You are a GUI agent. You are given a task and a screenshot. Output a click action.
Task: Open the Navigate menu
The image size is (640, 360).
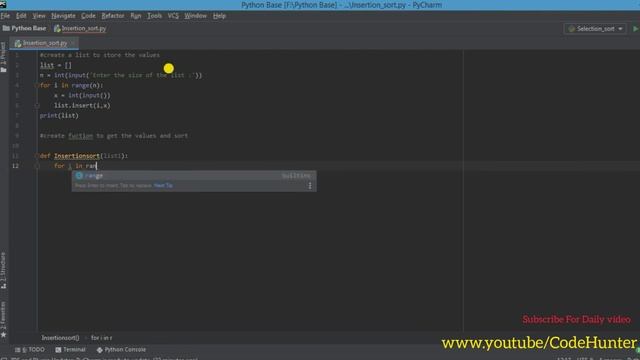(x=63, y=16)
